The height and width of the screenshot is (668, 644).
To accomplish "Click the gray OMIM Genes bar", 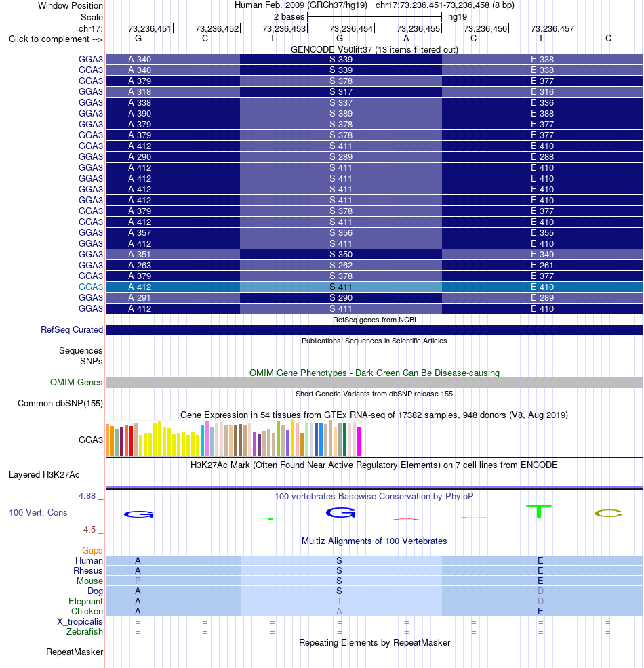I will pyautogui.click(x=374, y=383).
